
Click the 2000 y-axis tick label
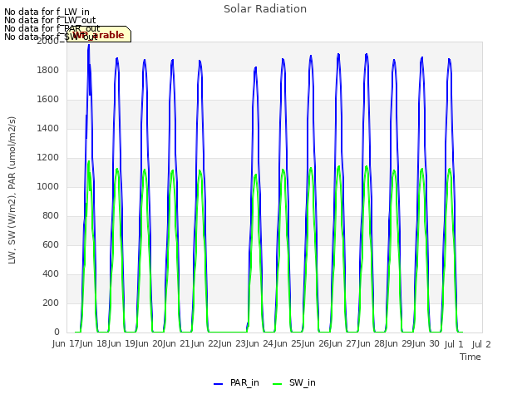coord(48,42)
